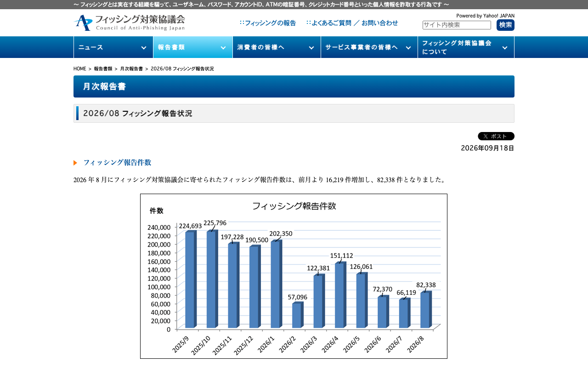The height and width of the screenshot is (368, 588).
Task: Click the 2026年09月18日 date text
Action: click(x=488, y=148)
